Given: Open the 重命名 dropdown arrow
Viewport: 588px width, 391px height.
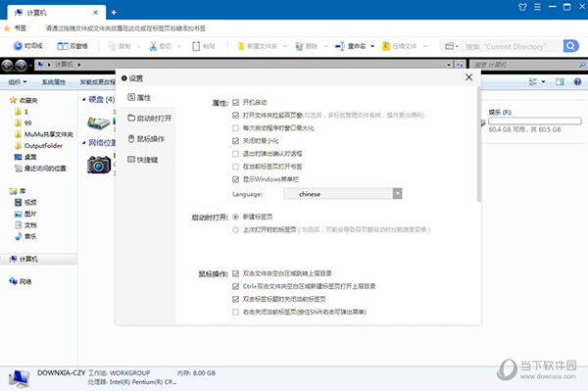Looking at the screenshot, I should tap(372, 46).
